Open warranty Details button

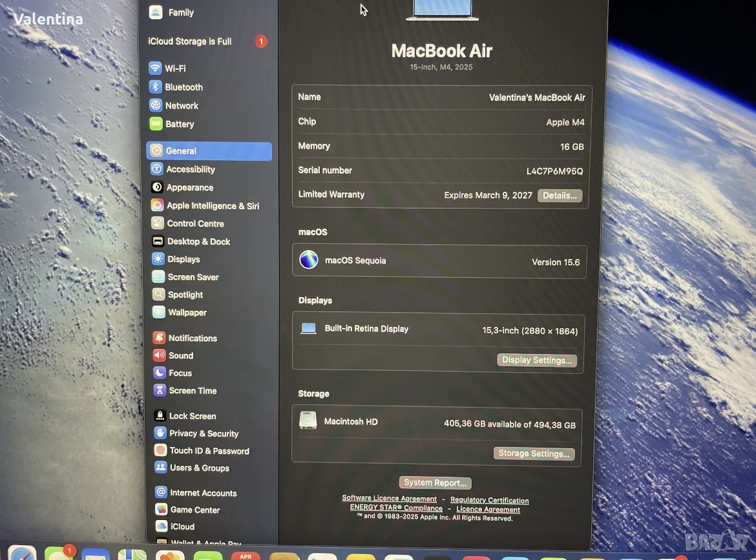pyautogui.click(x=560, y=195)
